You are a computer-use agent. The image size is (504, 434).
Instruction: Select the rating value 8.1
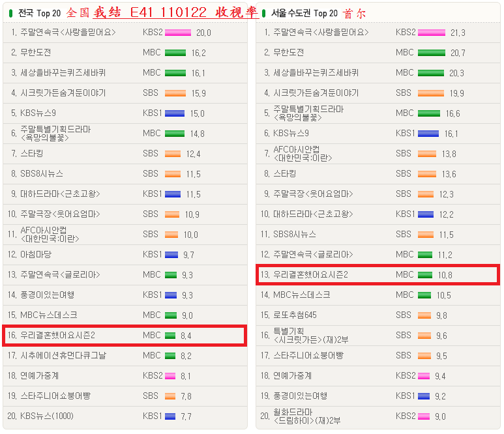point(185,377)
